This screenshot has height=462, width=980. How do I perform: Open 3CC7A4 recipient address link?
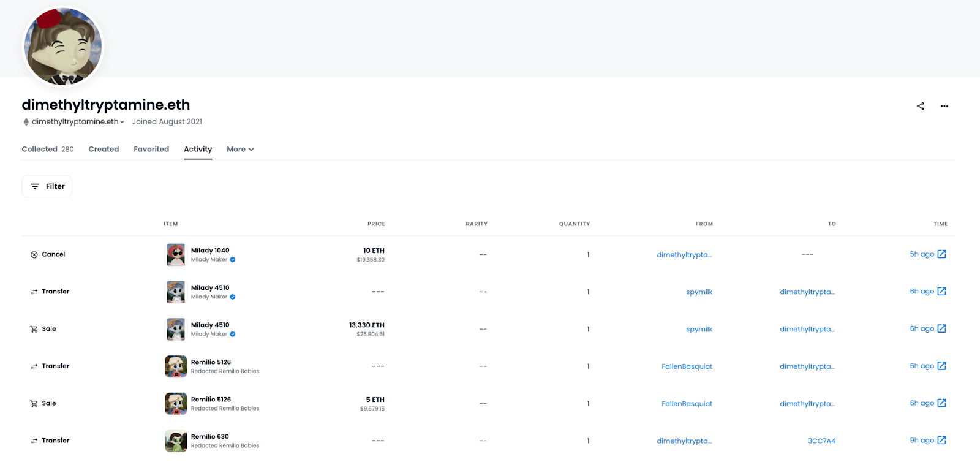tap(821, 441)
